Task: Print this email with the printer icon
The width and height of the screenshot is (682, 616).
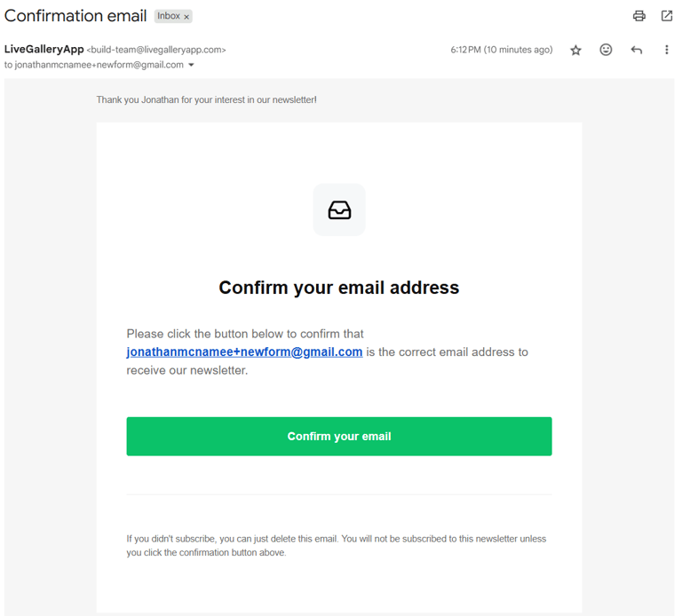Action: 639,16
